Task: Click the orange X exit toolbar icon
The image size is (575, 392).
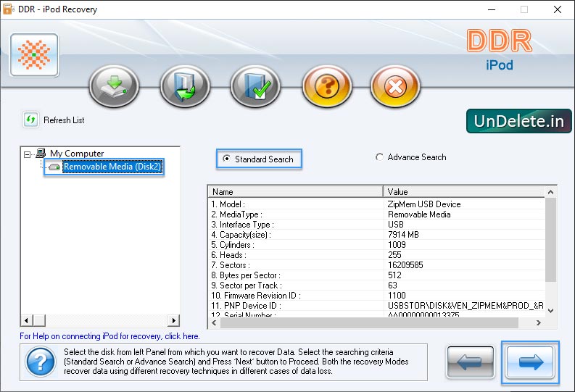Action: pos(395,86)
